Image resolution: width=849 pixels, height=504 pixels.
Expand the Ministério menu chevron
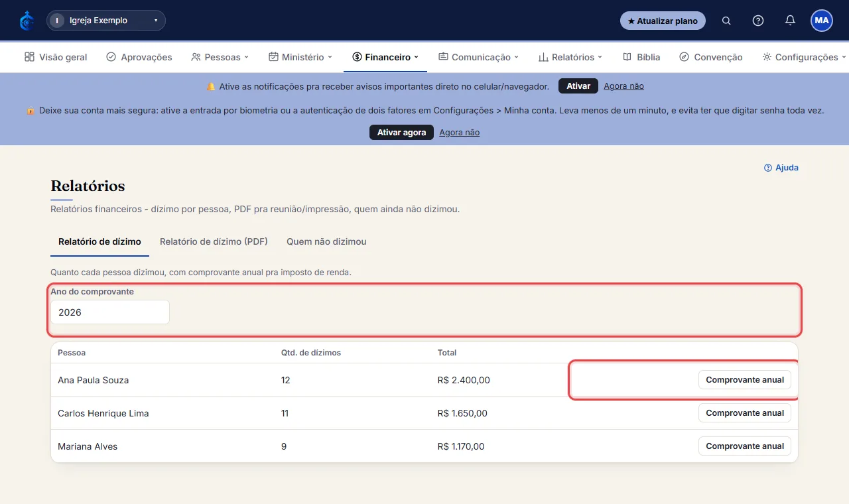pos(330,57)
